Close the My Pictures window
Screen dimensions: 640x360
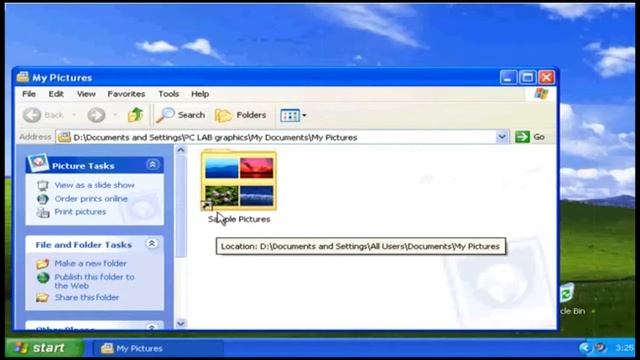click(547, 77)
